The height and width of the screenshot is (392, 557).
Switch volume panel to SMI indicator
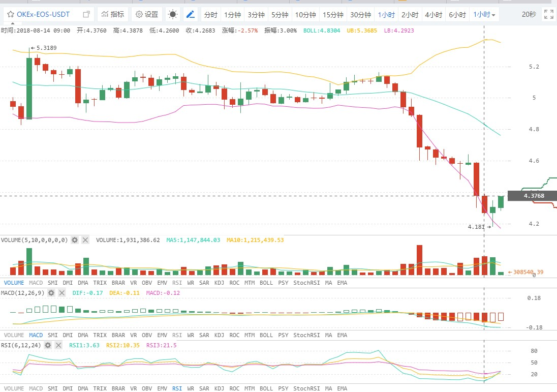[x=52, y=283]
